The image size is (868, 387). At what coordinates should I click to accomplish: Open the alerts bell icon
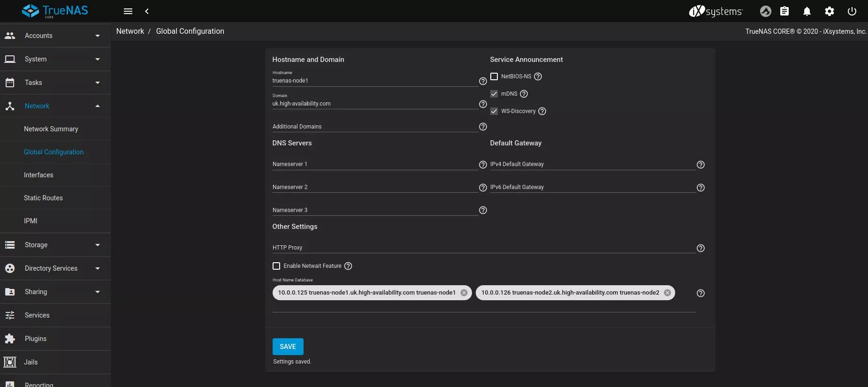click(x=807, y=11)
